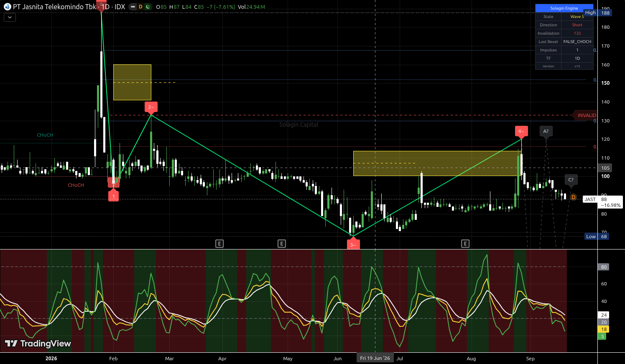Click the 'FALSE_CHOCH' last reset value

tap(577, 42)
